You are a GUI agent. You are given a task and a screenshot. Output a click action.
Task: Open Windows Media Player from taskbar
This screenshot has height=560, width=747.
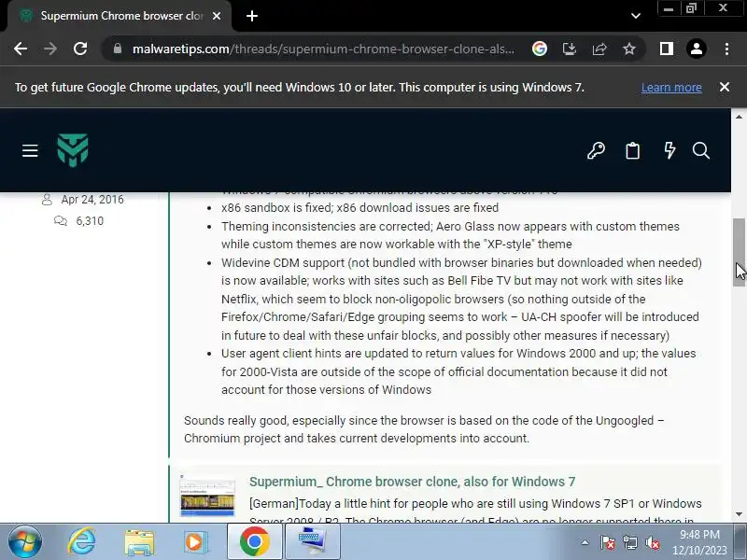(195, 542)
